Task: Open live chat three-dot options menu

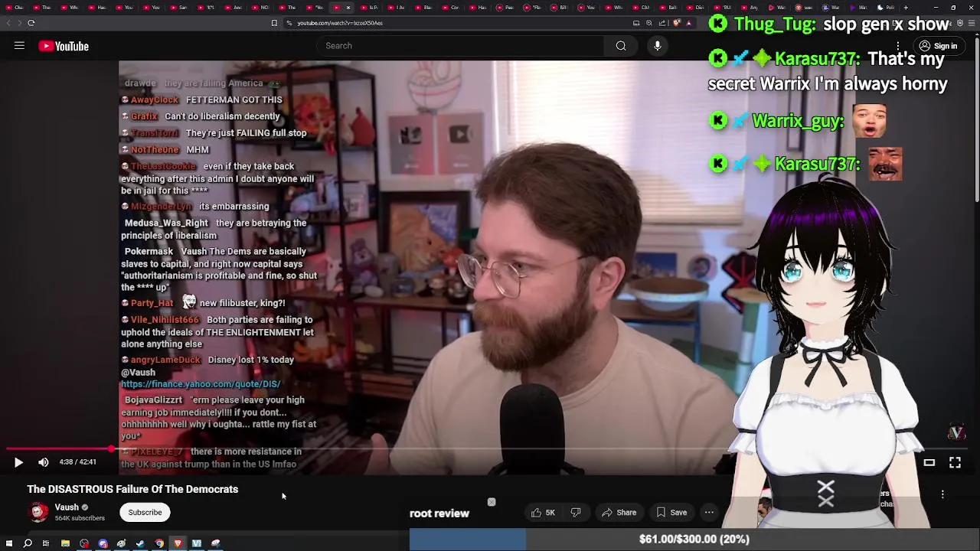Action: click(x=942, y=494)
